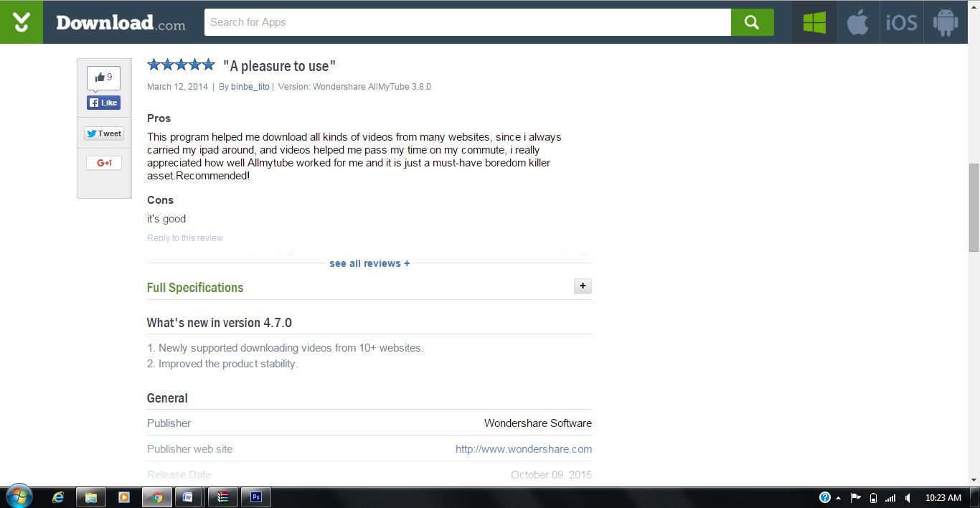Select the Android robot platform icon

[946, 22]
